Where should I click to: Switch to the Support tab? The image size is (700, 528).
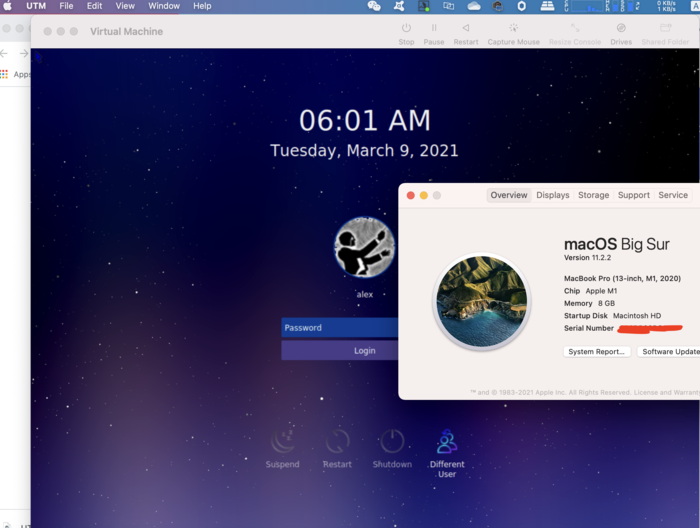pos(633,195)
